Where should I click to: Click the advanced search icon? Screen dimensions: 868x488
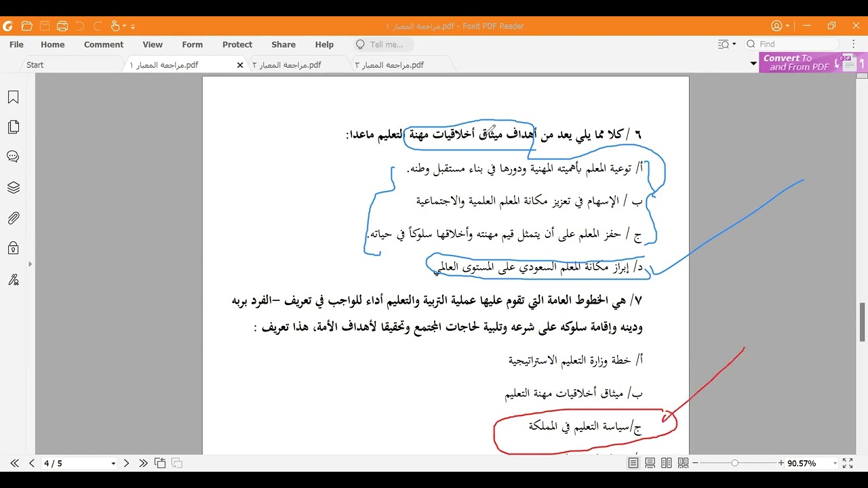724,45
